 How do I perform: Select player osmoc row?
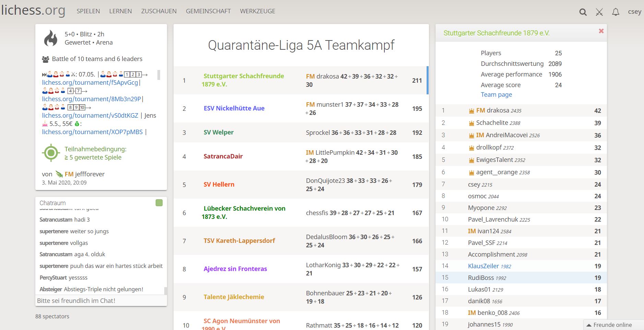click(521, 196)
